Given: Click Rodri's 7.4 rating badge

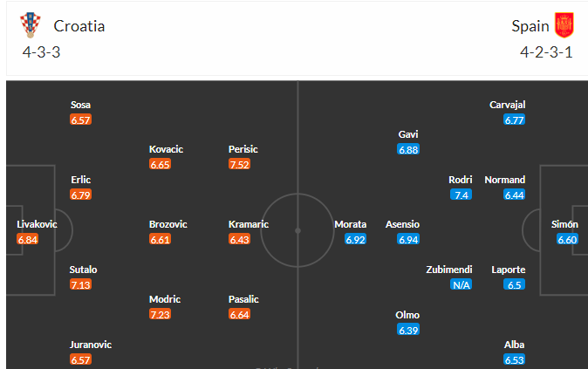Looking at the screenshot, I should point(461,195).
